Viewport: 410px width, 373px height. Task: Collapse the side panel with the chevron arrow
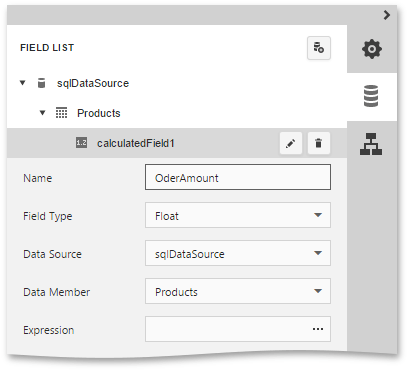(x=387, y=15)
